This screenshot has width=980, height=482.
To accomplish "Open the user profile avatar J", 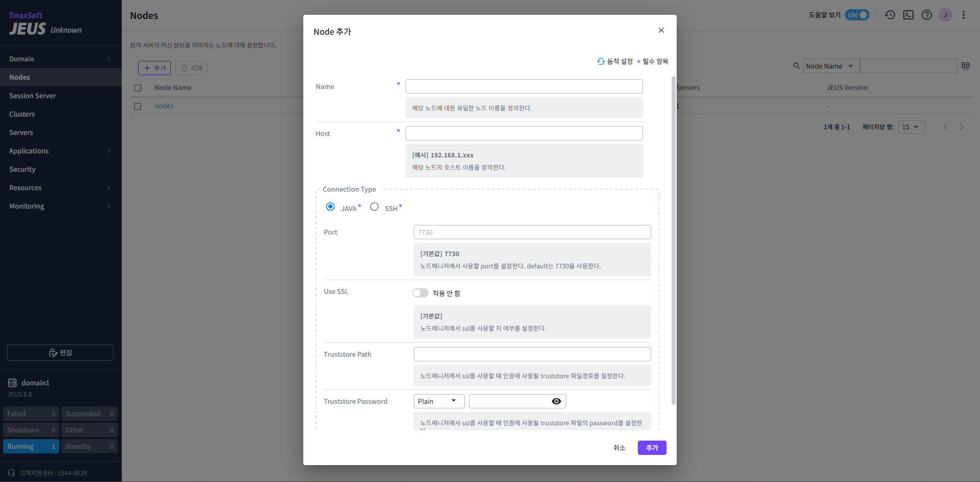I will pyautogui.click(x=945, y=15).
